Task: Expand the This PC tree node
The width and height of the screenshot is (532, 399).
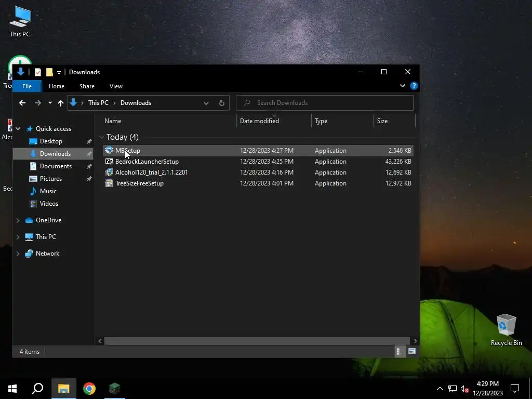Action: 18,237
